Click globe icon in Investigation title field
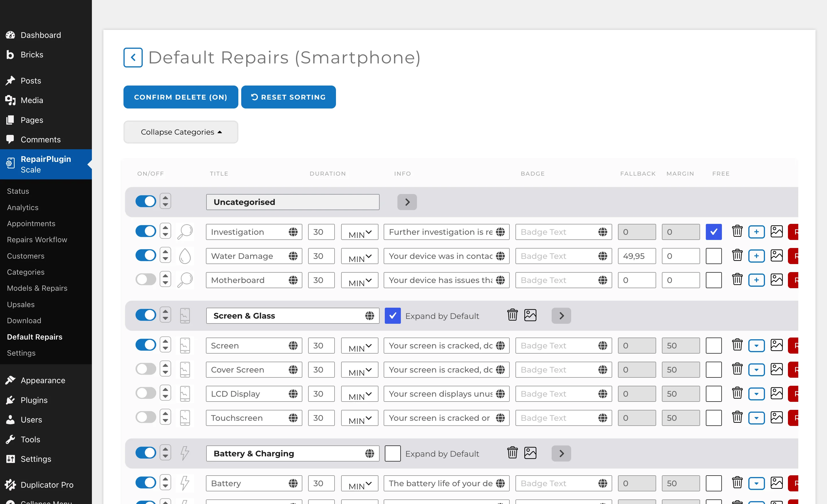Screen dimensions: 827x504 coord(293,232)
